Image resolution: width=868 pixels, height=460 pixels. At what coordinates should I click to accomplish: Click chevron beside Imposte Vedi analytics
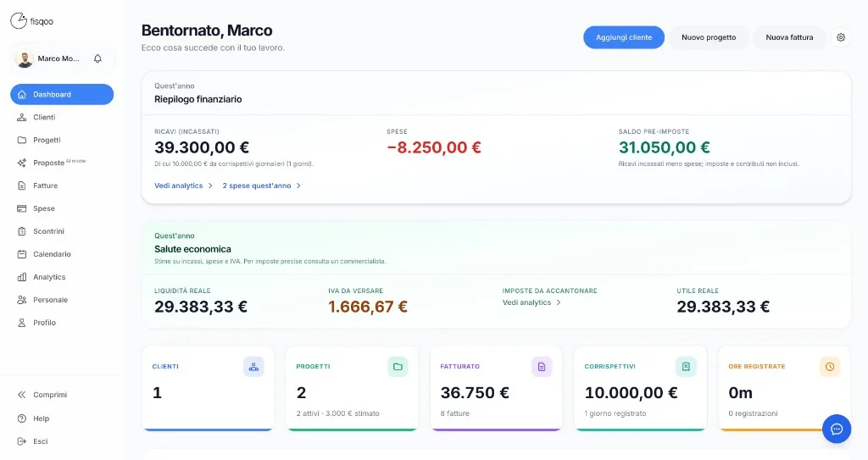(559, 302)
